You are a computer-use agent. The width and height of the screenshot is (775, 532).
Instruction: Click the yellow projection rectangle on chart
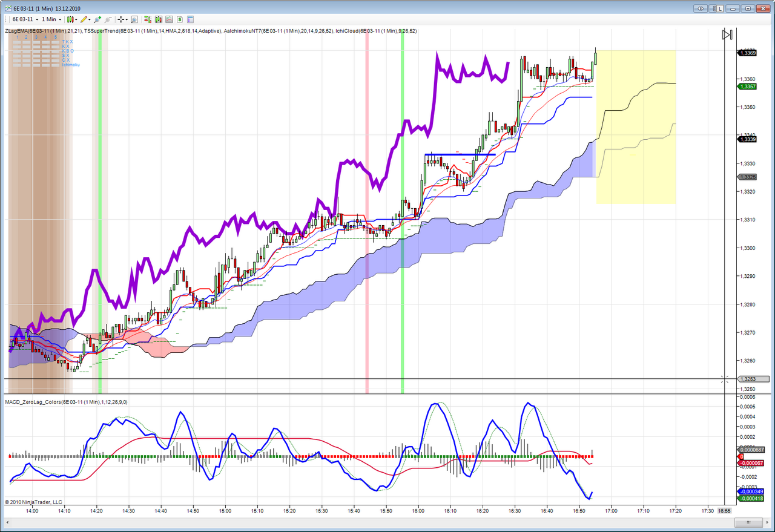click(636, 127)
